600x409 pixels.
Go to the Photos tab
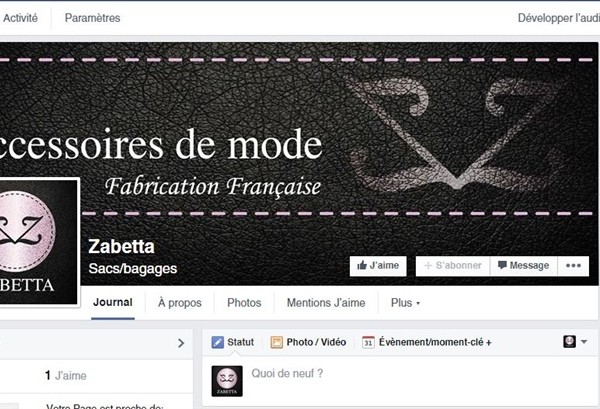[x=244, y=303]
